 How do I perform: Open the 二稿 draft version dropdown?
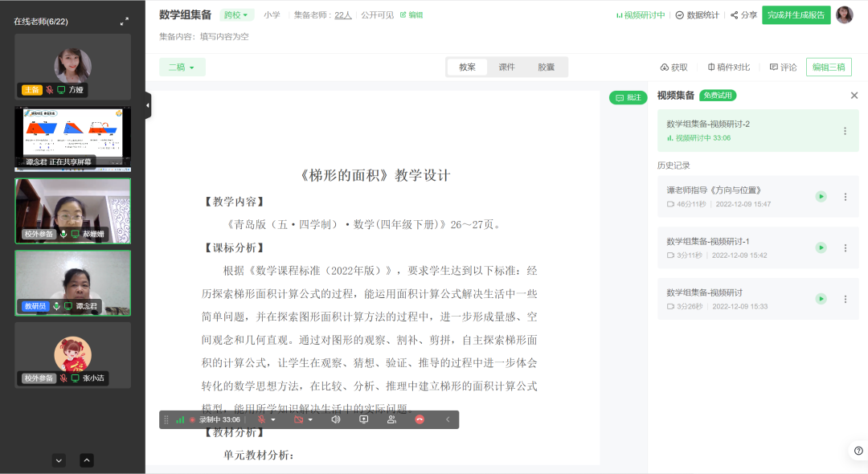click(182, 67)
